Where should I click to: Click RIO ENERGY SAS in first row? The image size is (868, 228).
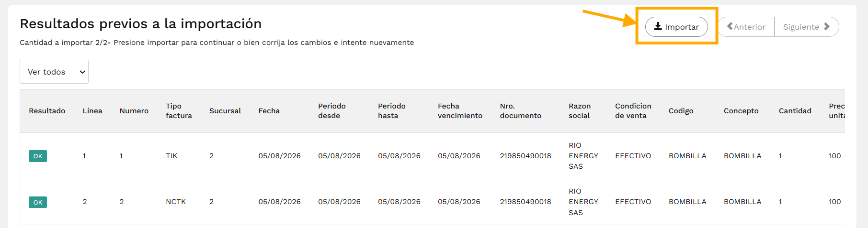[x=583, y=156]
